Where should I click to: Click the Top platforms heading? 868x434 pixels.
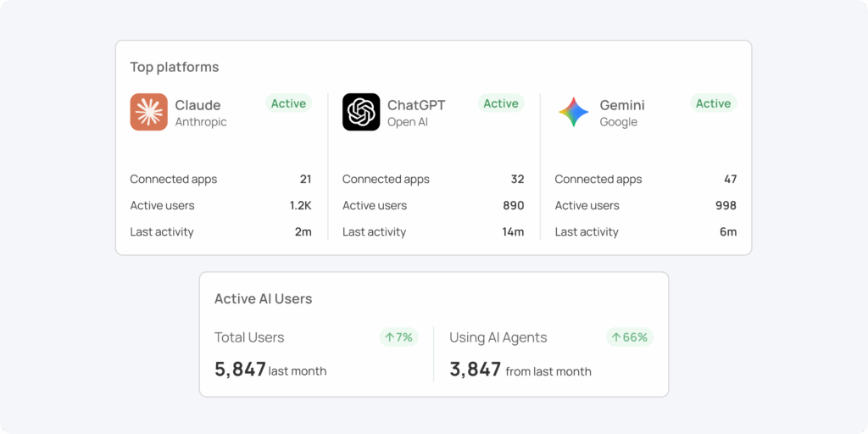175,67
